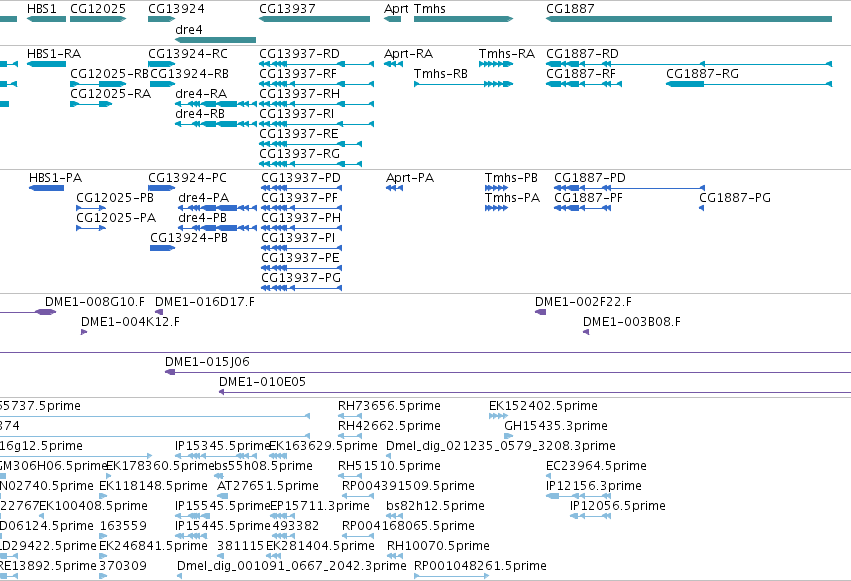The height and width of the screenshot is (581, 851).
Task: Click transcript CG13937-RE
Action: (299, 134)
